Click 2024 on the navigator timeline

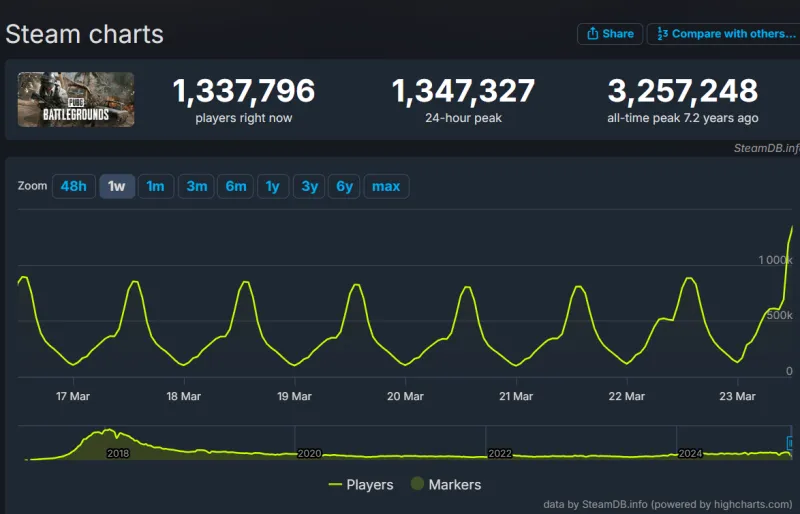(x=691, y=453)
